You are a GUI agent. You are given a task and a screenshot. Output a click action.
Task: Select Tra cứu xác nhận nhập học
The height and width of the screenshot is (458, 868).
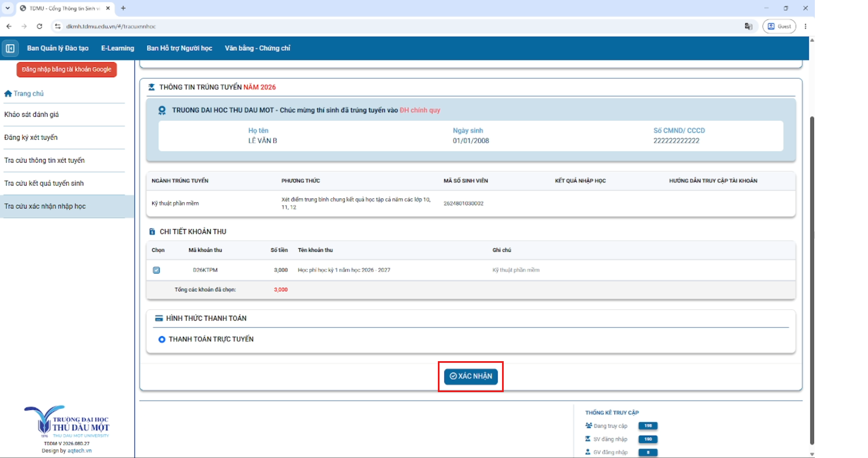coord(67,206)
